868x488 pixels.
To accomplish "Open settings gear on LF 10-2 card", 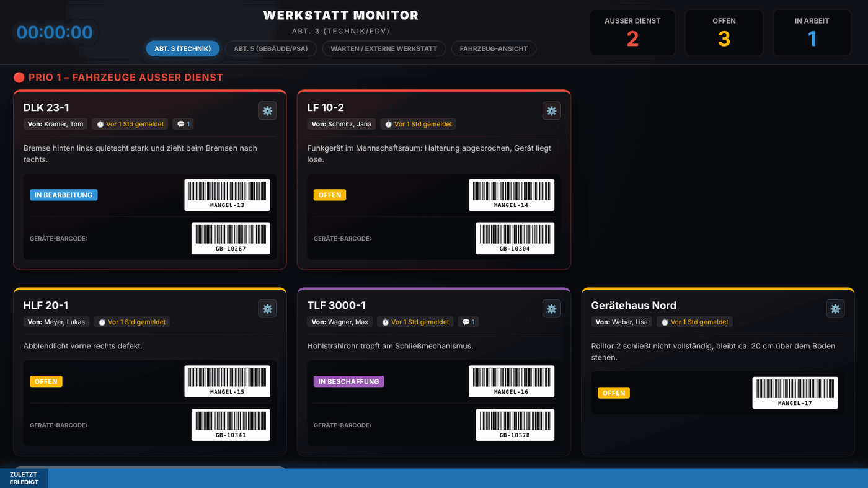I will (551, 111).
